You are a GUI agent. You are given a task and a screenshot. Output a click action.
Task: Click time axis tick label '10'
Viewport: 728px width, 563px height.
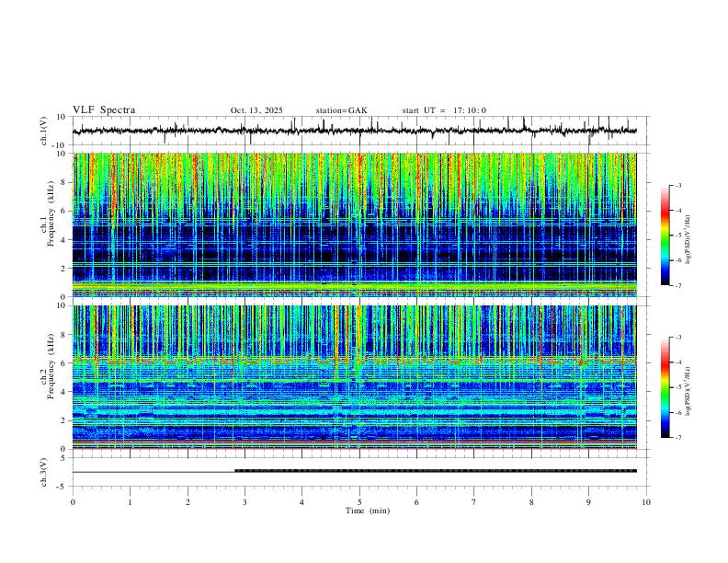[646, 502]
